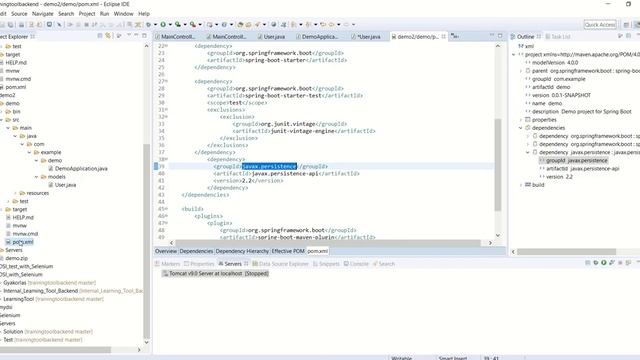Collapse the main folder tree node

pos(8,128)
